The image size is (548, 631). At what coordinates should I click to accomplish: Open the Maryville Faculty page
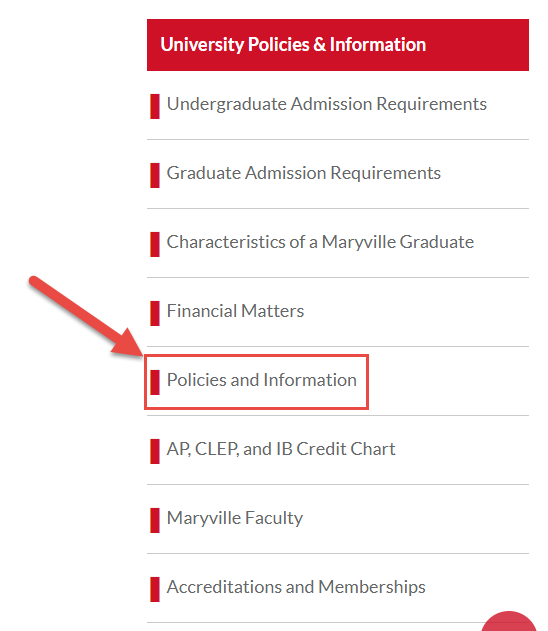pos(235,518)
